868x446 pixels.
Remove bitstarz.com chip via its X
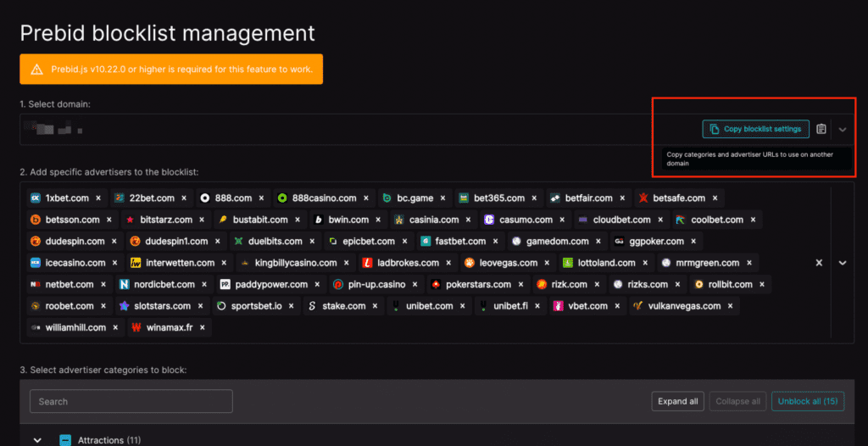[x=201, y=220]
